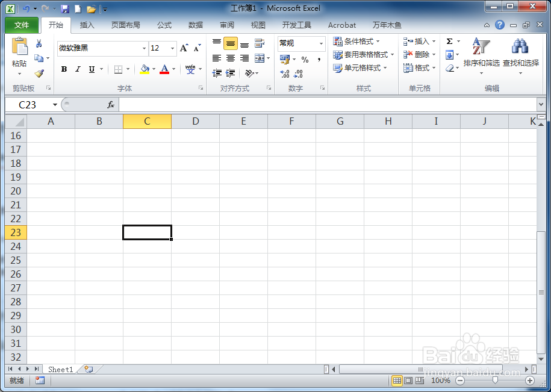Click the insert function fx button
The height and width of the screenshot is (392, 551).
pos(111,105)
